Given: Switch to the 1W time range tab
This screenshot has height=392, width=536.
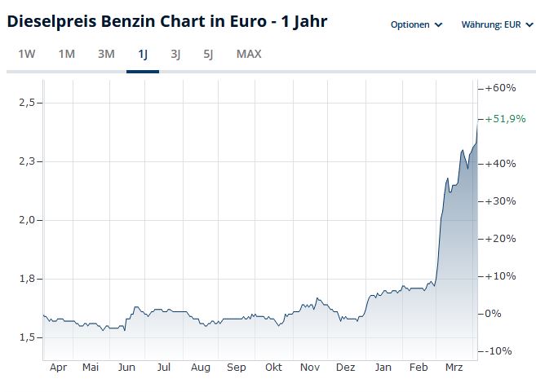Looking at the screenshot, I should (x=27, y=55).
